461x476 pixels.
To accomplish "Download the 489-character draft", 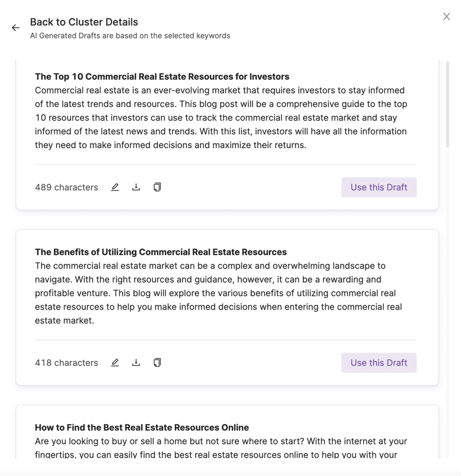I will (x=136, y=187).
